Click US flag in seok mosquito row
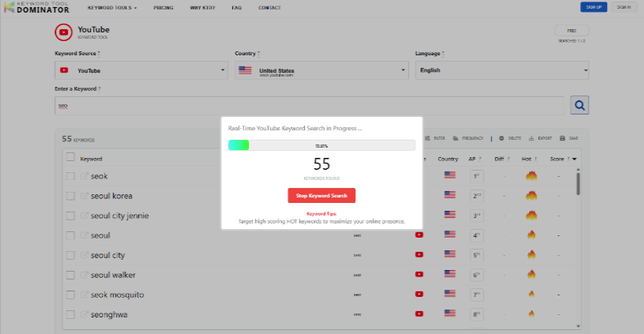The width and height of the screenshot is (644, 334). coord(450,293)
